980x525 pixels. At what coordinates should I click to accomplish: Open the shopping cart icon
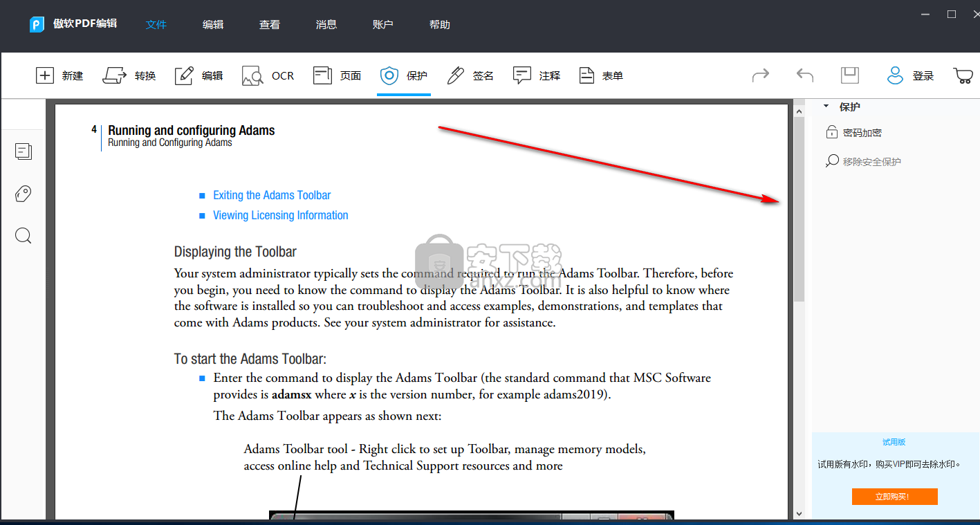coord(963,75)
